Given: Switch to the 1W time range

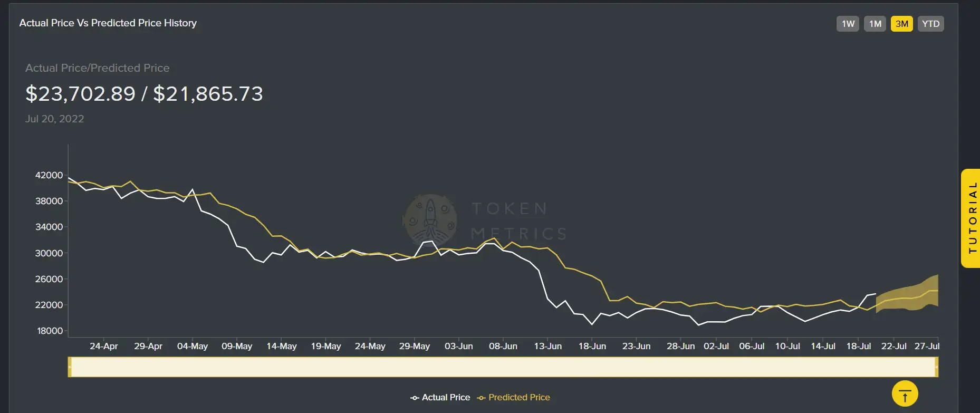Looking at the screenshot, I should [848, 24].
